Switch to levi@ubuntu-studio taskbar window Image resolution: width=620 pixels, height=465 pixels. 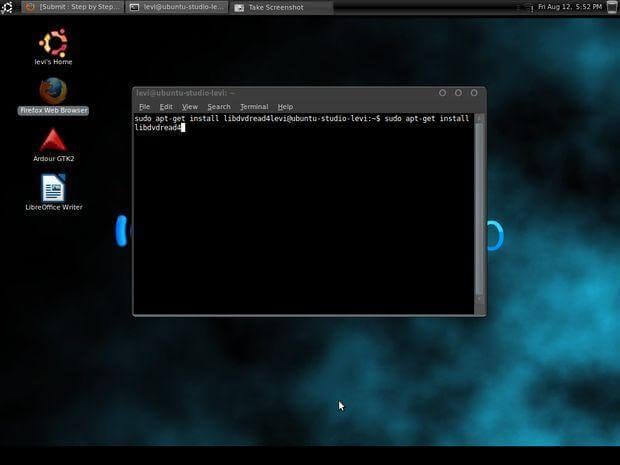[177, 7]
